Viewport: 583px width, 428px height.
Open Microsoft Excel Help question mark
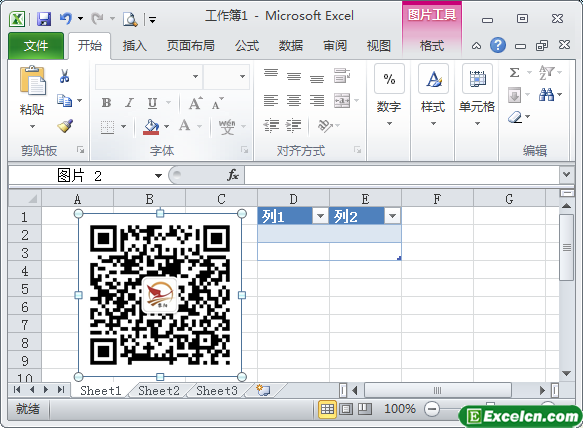click(497, 46)
